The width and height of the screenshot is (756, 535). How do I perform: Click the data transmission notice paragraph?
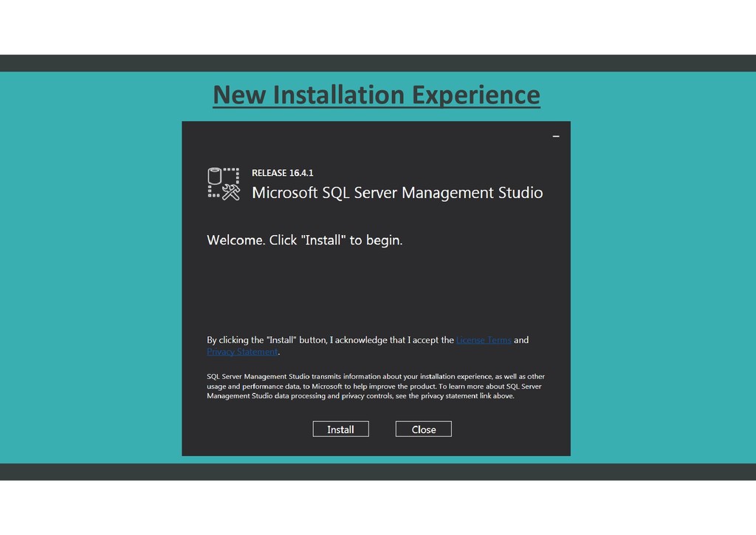376,386
